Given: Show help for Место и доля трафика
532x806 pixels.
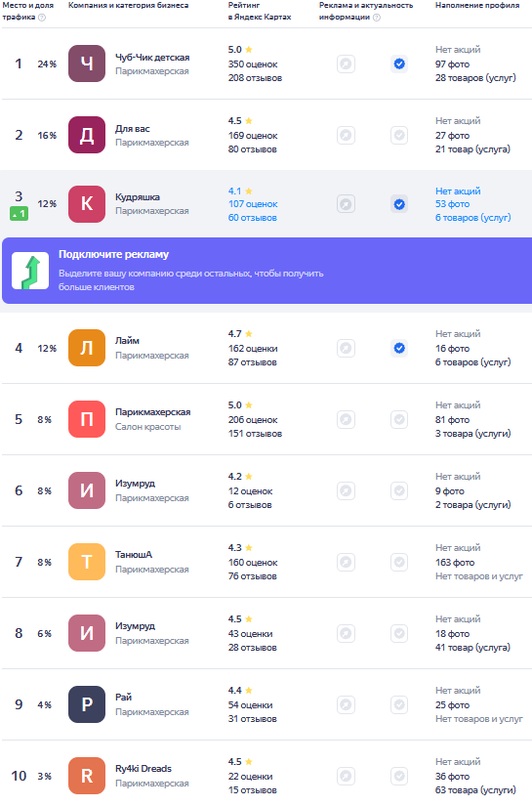Looking at the screenshot, I should coord(42,18).
